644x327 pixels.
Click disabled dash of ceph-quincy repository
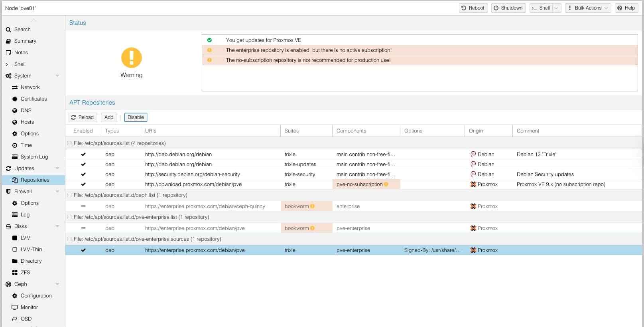[x=83, y=206]
